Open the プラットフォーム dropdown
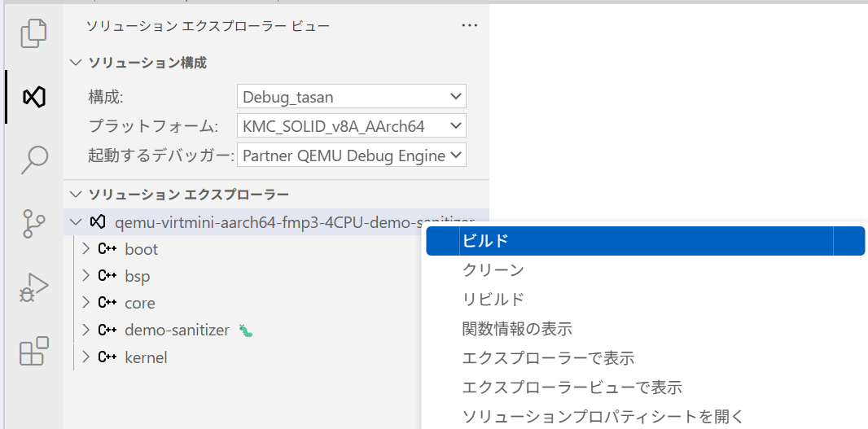Viewport: 868px width, 429px height. (352, 126)
